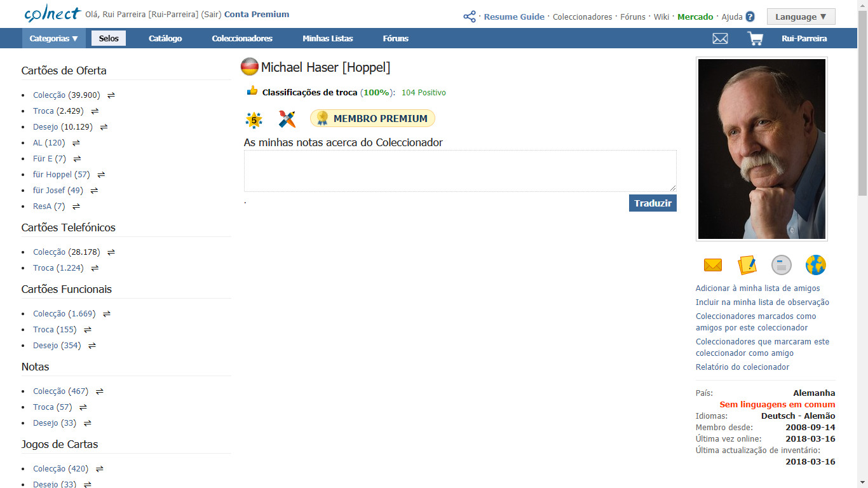The image size is (868, 488).
Task: Click the yellow notepad with pencil icon
Action: coord(747,265)
